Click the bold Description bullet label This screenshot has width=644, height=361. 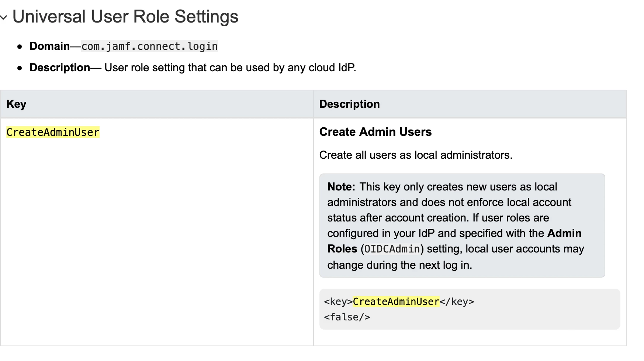click(x=60, y=68)
